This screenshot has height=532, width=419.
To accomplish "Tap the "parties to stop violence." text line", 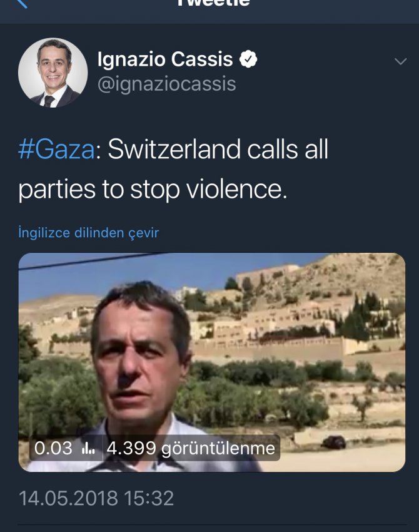I will 153,190.
